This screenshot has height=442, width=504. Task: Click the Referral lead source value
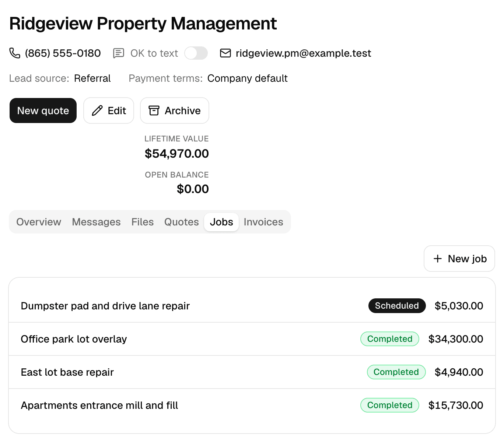92,78
